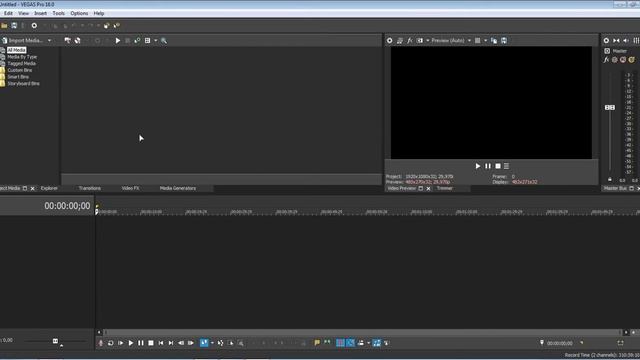Click the timeline horizontal scrollbar

coord(362,332)
